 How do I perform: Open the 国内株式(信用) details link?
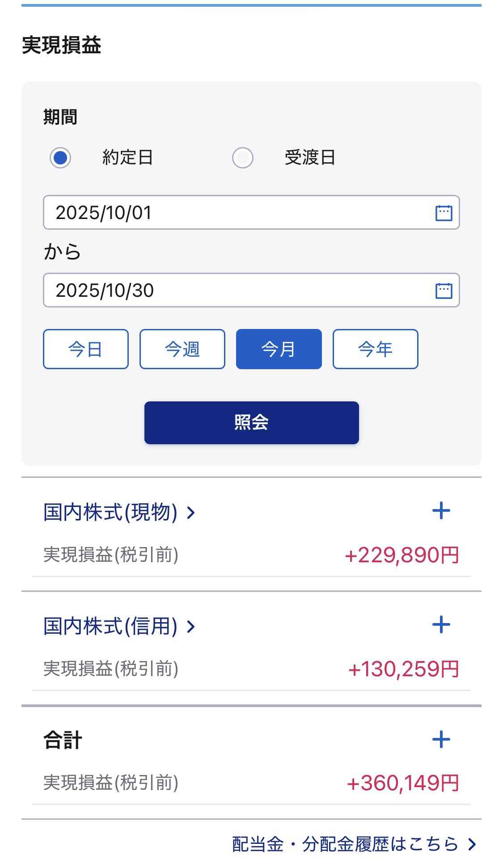coord(110,626)
